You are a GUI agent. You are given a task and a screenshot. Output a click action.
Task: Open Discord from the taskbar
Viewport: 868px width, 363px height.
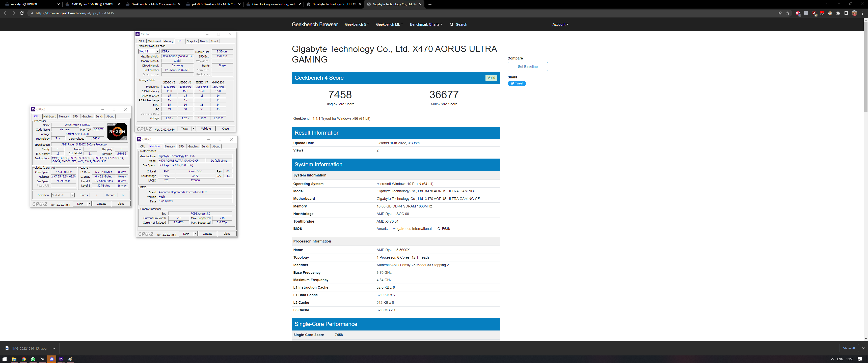[51, 359]
